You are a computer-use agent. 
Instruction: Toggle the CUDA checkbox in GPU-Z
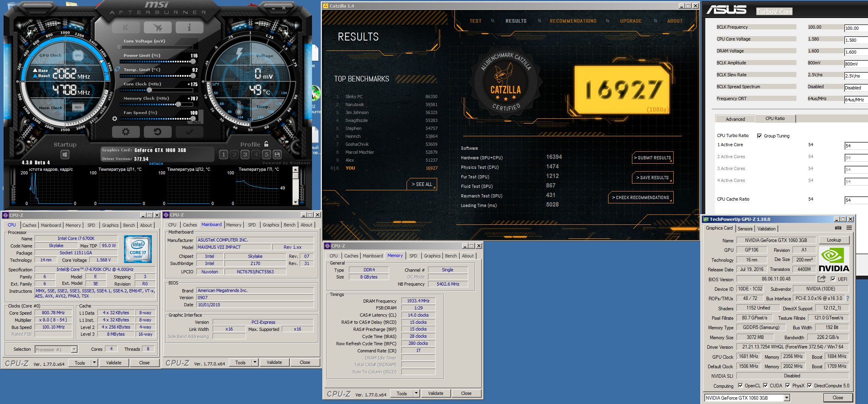(765, 385)
